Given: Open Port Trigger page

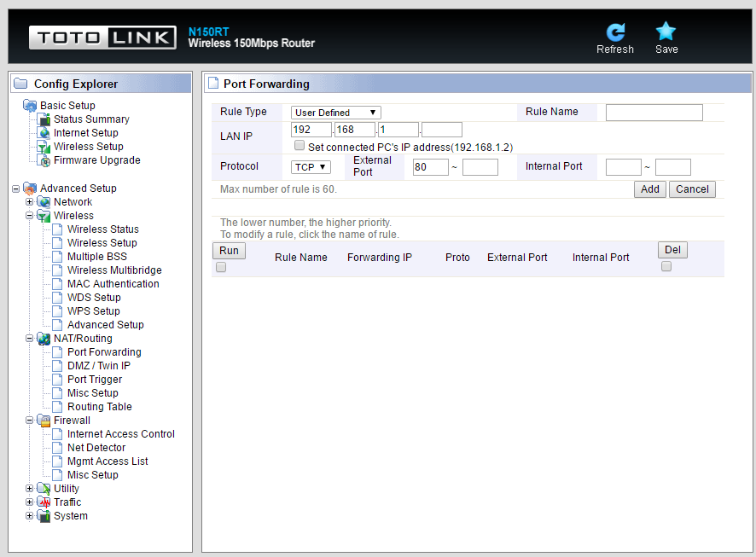Looking at the screenshot, I should click(x=95, y=380).
